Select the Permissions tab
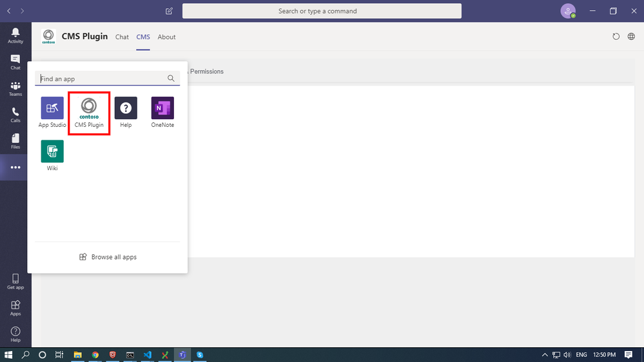 206,71
